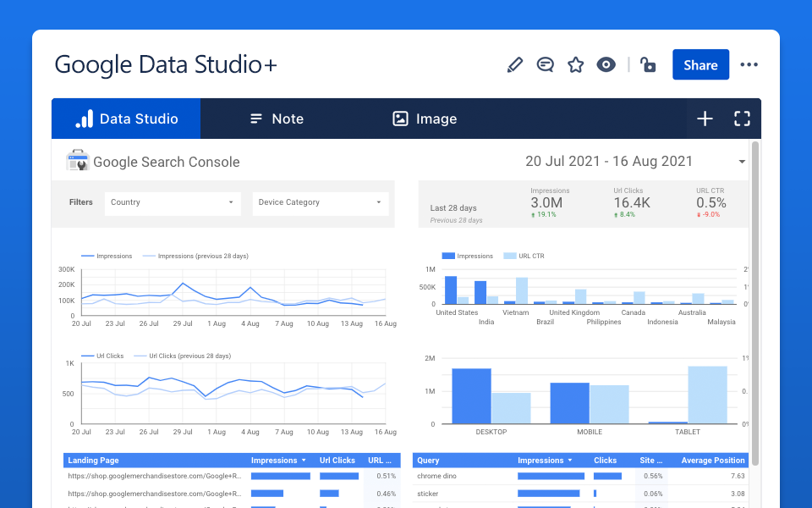Image resolution: width=812 pixels, height=508 pixels.
Task: Click the TABLET light blue CTR bar
Action: point(707,395)
